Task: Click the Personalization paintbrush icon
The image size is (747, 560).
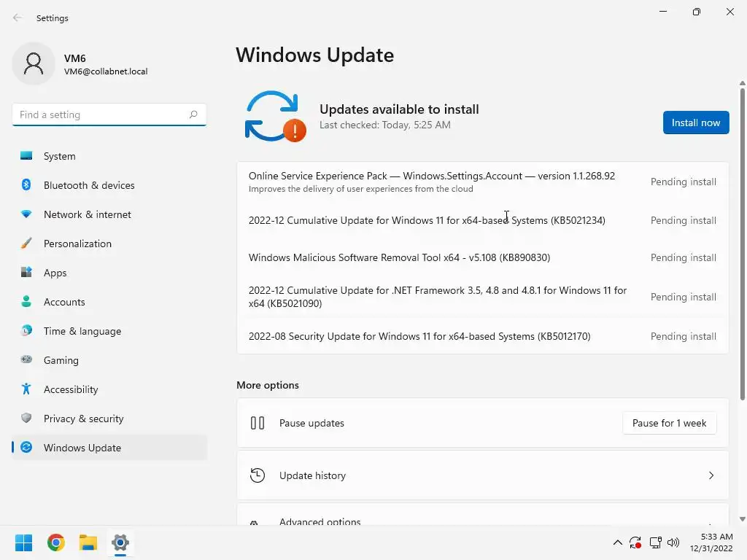Action: 26,244
